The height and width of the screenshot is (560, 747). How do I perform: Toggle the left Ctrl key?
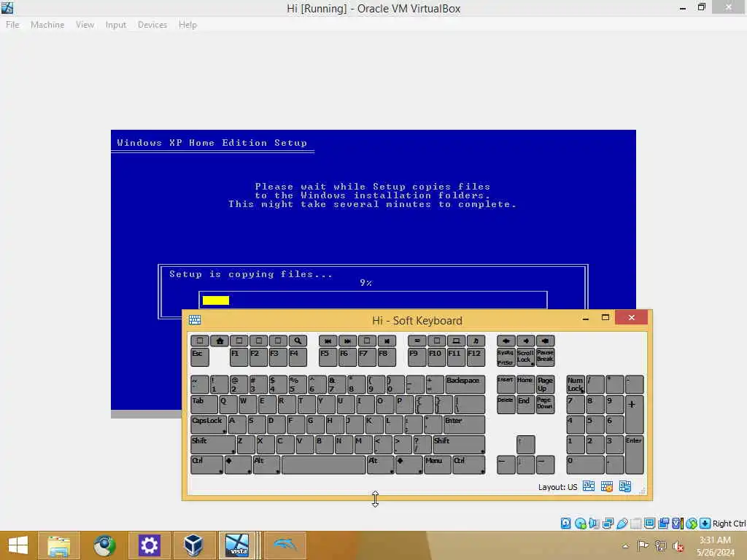206,464
